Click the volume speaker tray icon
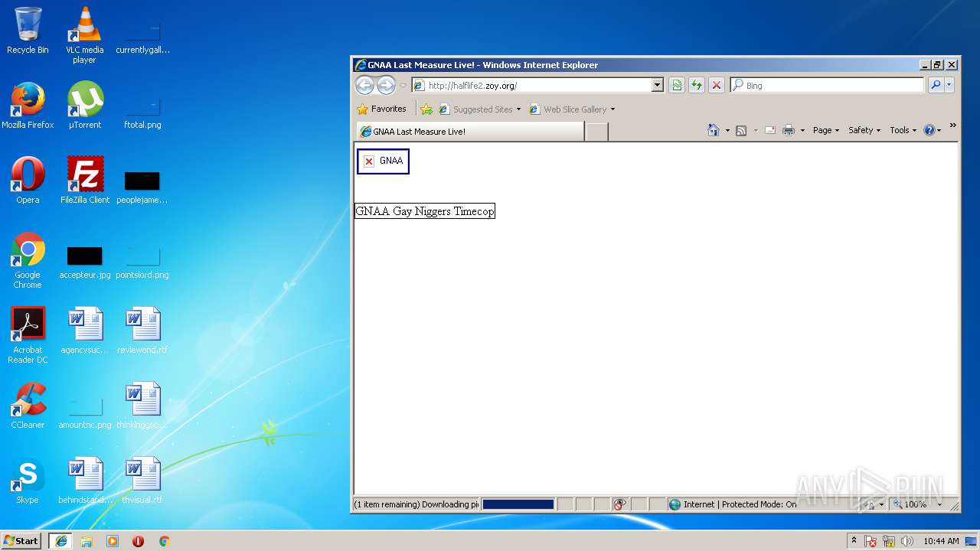This screenshot has width=980, height=551. [x=907, y=541]
